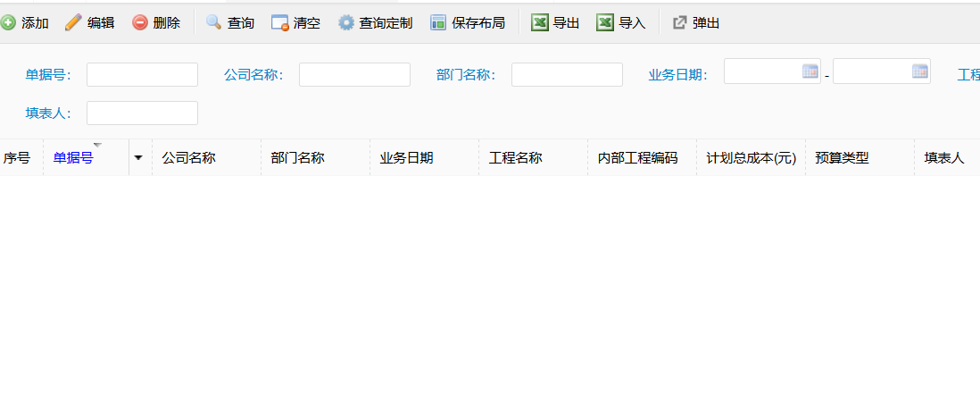Image resolution: width=980 pixels, height=403 pixels.
Task: Click the 公司名称 column header
Action: coord(188,158)
